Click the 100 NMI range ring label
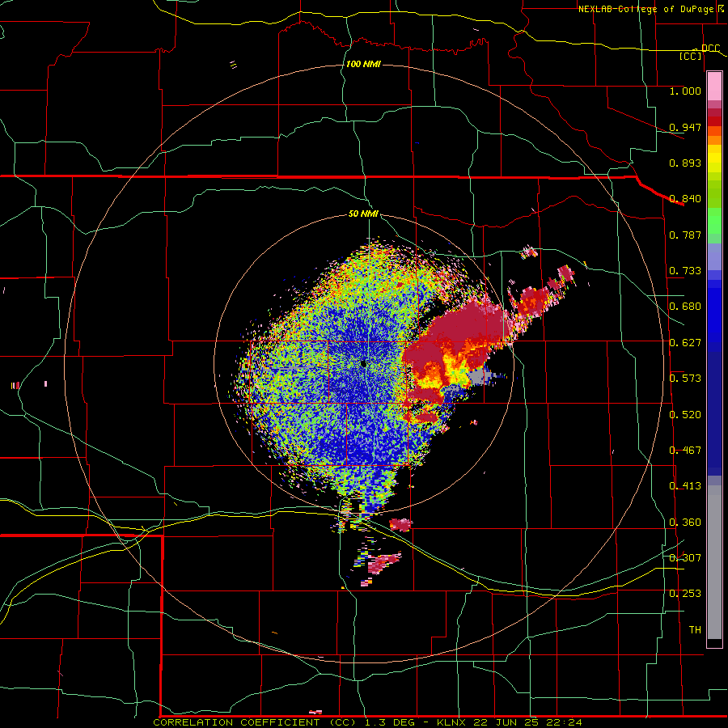The width and height of the screenshot is (728, 728). [363, 64]
